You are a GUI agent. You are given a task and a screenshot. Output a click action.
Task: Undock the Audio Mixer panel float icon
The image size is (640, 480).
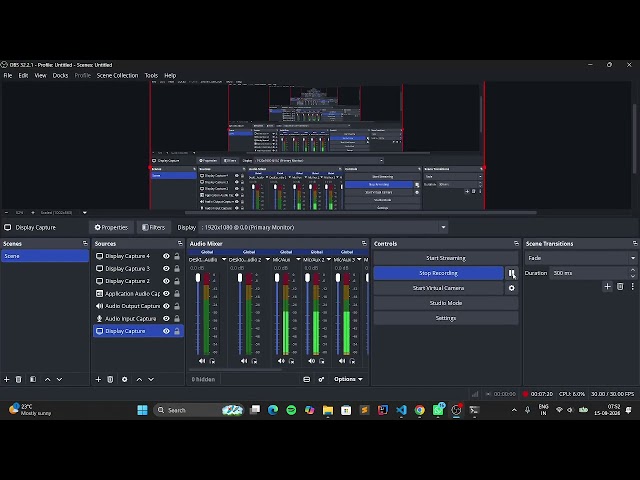[364, 243]
